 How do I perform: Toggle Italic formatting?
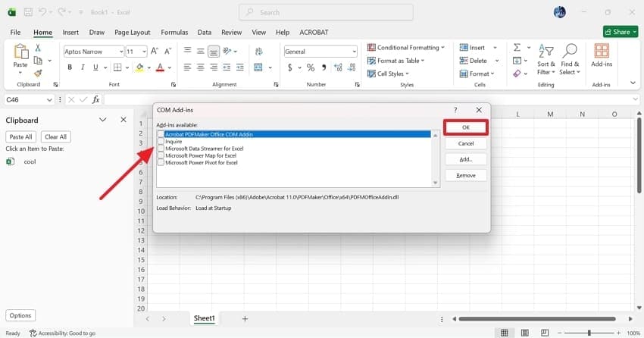(x=83, y=67)
